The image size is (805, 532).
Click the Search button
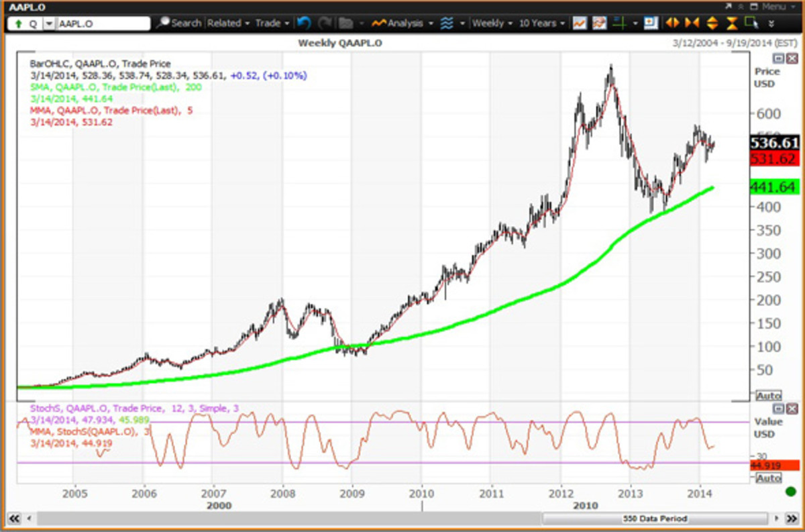(x=180, y=23)
